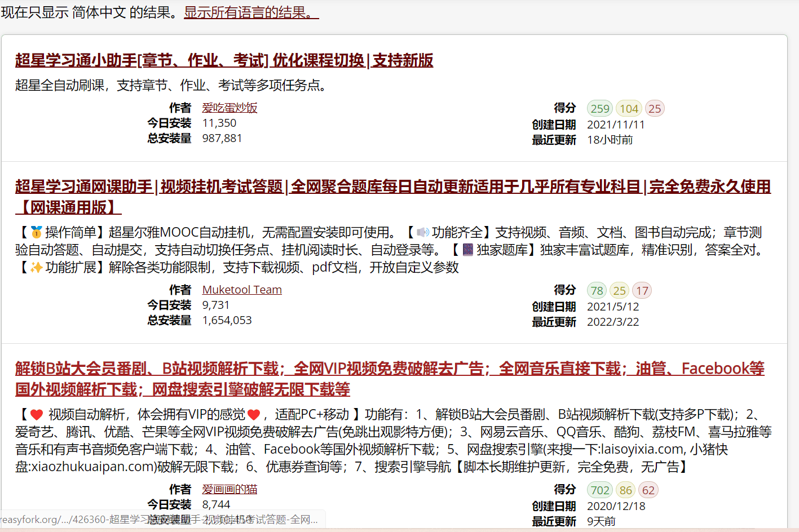Click the yellow 25 badge beside 78
This screenshot has height=532, width=799.
[x=620, y=290]
